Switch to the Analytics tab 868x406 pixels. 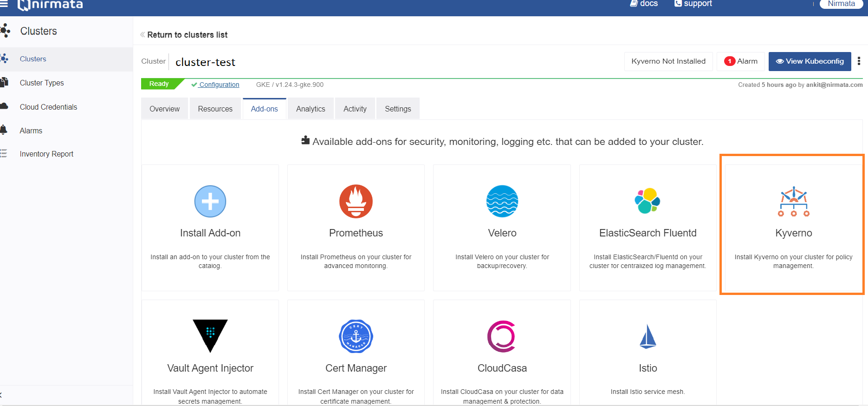pyautogui.click(x=311, y=109)
